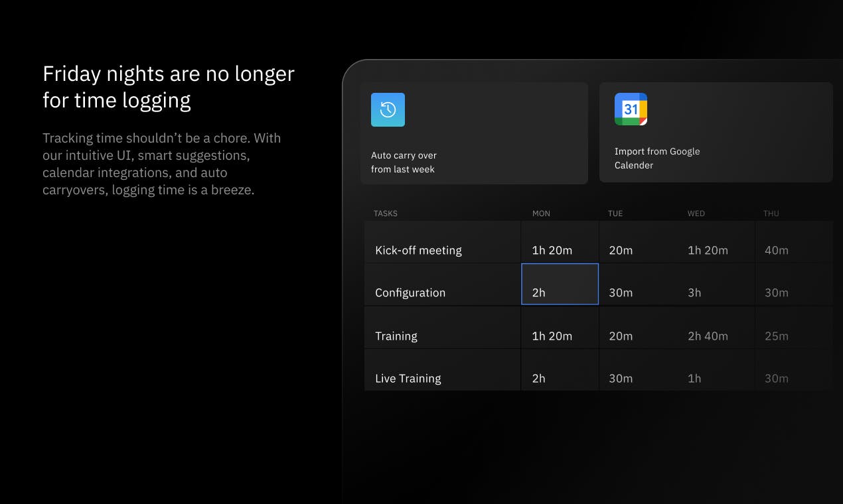Select the Live Training task label
The width and height of the screenshot is (843, 504).
(x=408, y=378)
